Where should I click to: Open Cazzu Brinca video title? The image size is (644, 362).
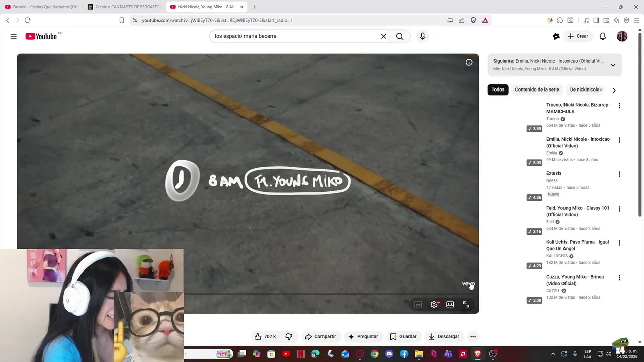coord(575,280)
